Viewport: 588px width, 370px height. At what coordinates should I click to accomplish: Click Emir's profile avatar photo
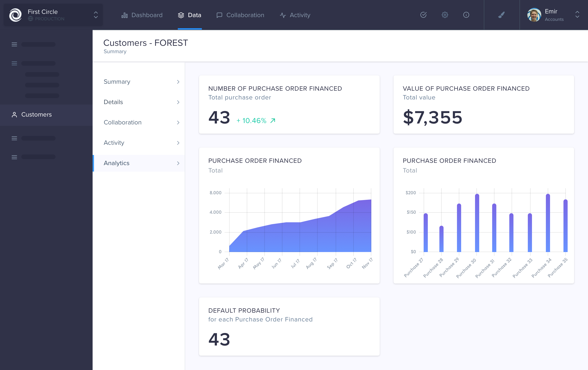pyautogui.click(x=534, y=15)
